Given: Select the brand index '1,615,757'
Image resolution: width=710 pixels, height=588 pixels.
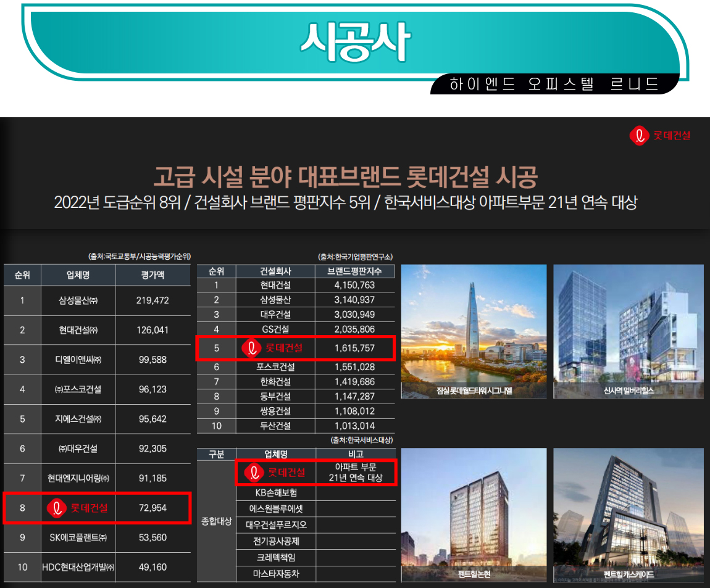Looking at the screenshot, I should point(354,348).
